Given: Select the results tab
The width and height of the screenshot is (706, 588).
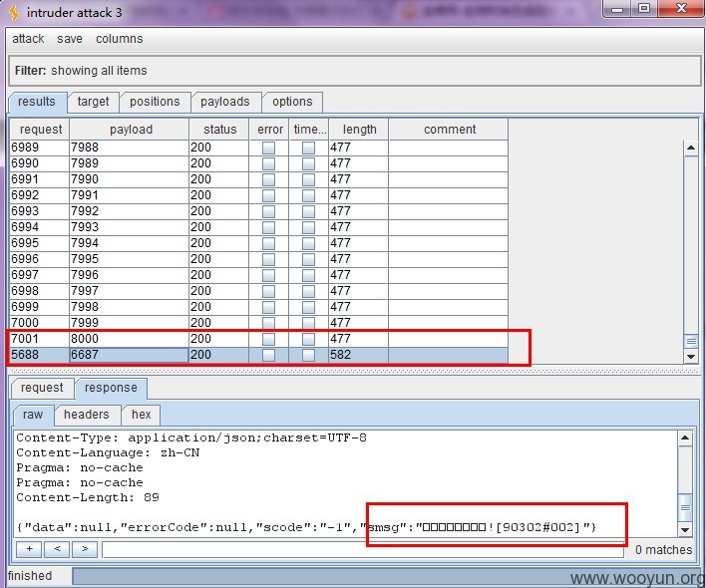Looking at the screenshot, I should click(37, 102).
